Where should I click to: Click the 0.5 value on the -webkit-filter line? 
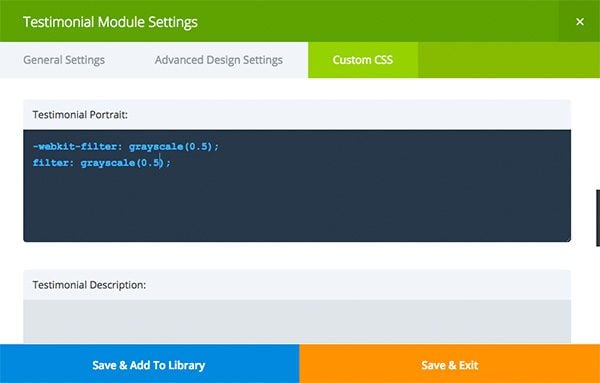[198, 147]
